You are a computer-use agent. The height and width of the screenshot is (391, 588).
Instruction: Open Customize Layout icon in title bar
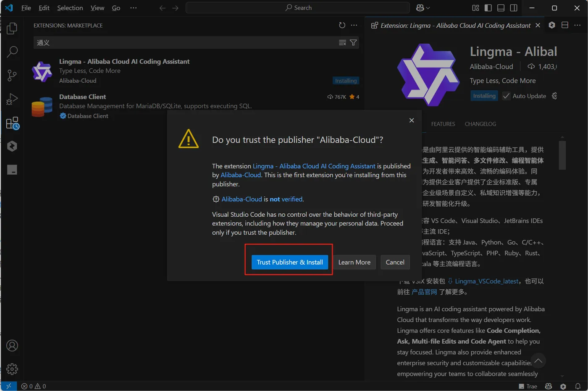tap(475, 8)
